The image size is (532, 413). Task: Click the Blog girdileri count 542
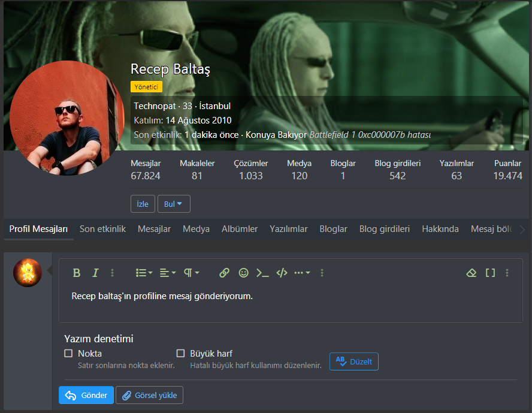(398, 176)
